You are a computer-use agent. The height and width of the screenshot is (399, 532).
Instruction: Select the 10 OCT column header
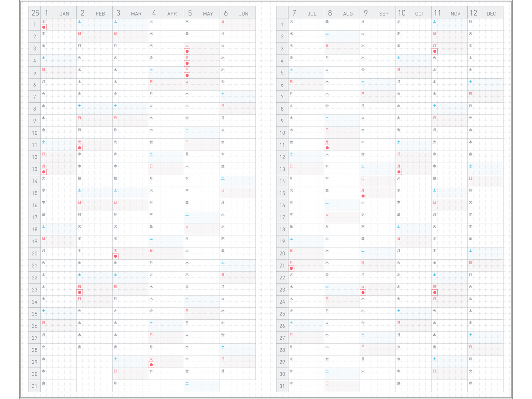coord(413,13)
